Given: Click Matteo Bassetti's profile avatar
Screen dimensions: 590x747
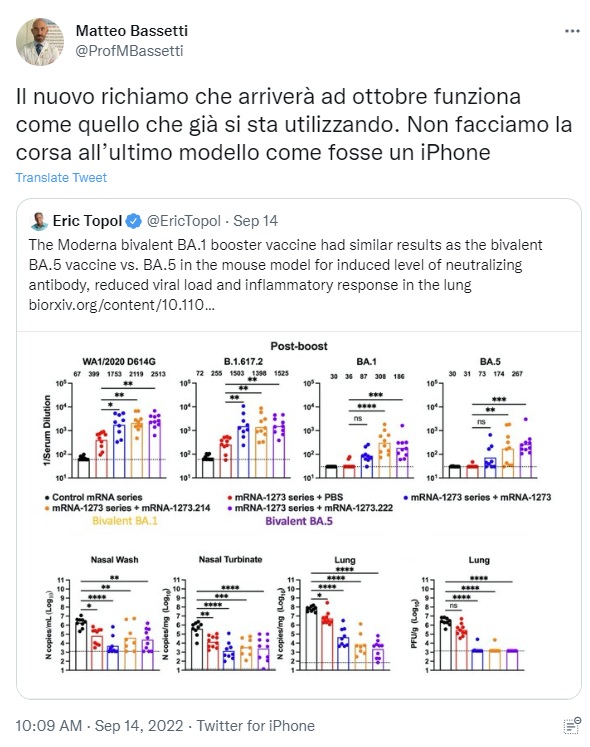Looking at the screenshot, I should coord(40,41).
